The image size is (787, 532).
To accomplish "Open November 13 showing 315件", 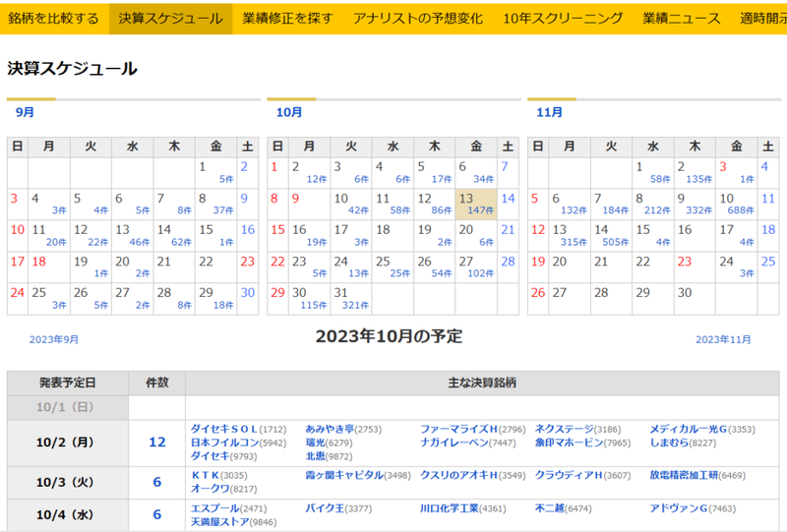I will (574, 242).
